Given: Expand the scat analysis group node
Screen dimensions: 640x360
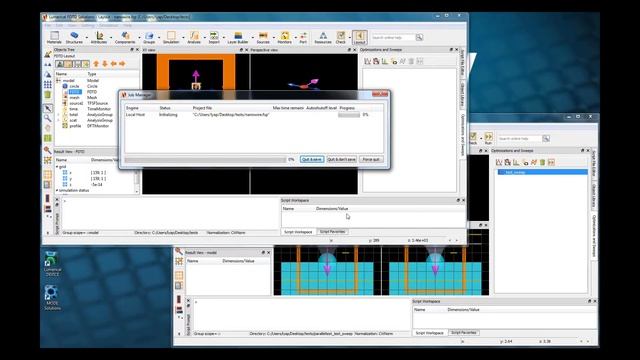Looking at the screenshot, I should coord(58,120).
